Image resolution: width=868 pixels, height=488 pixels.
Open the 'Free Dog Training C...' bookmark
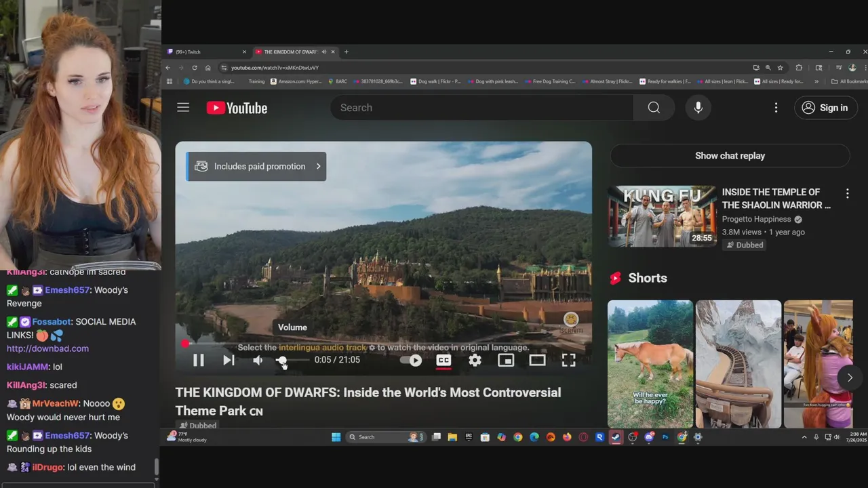point(549,81)
